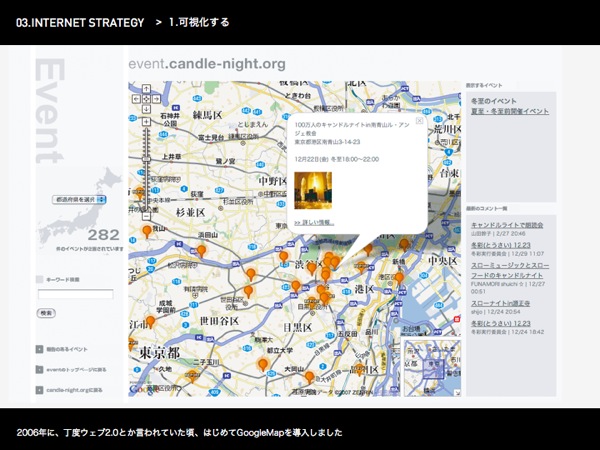This screenshot has width=600, height=450.
Task: Open 冬彩(とうさい) 12.23 comment dated 12/29
Action: tap(501, 245)
